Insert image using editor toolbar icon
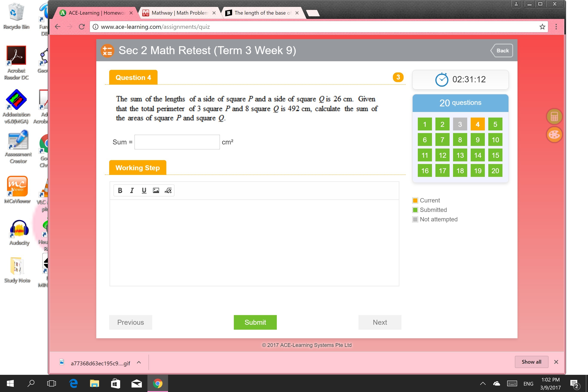This screenshot has height=392, width=588. pyautogui.click(x=156, y=190)
